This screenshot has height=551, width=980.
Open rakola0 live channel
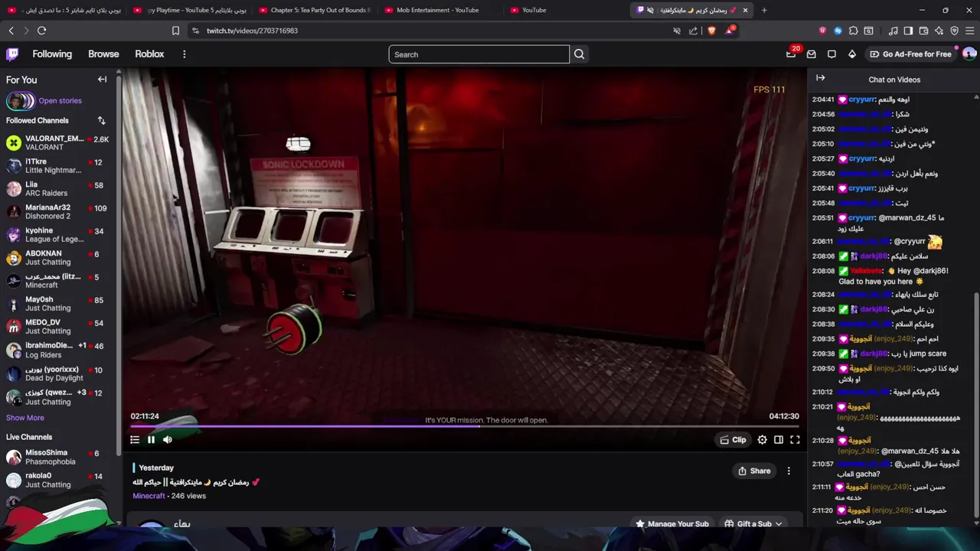[58, 480]
